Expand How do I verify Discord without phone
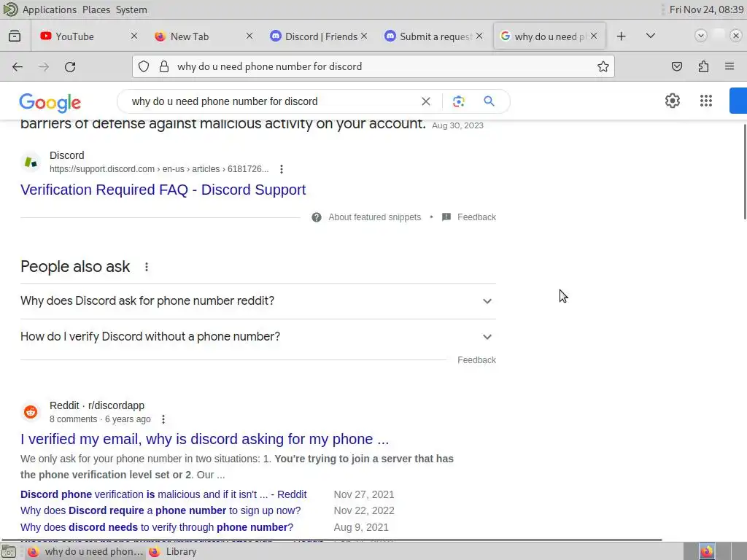 pyautogui.click(x=258, y=337)
